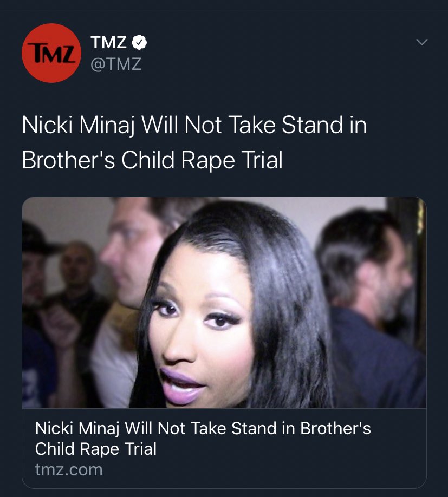
Task: Select the tweet headline's first line of text
Action: pyautogui.click(x=194, y=125)
